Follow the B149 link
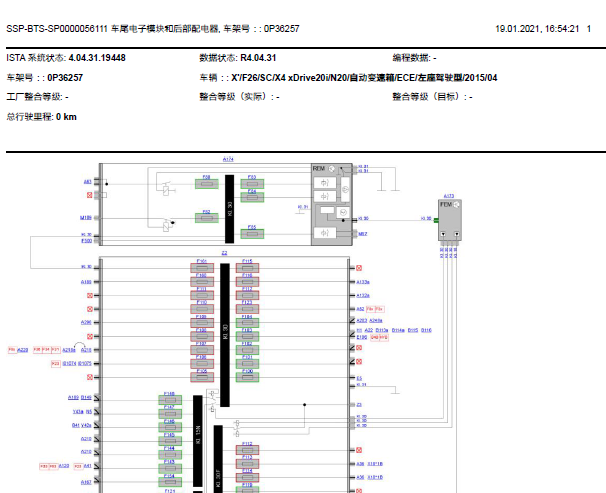 tap(86, 398)
